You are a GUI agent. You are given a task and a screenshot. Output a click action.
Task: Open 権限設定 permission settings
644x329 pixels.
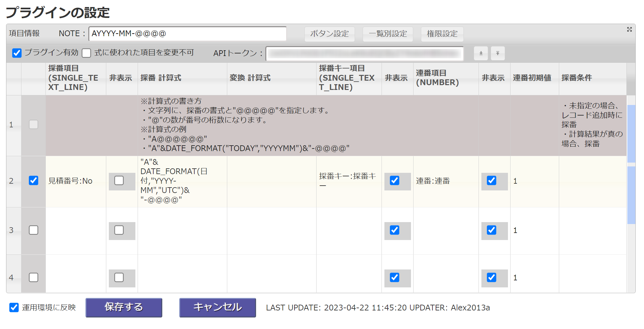(x=442, y=34)
